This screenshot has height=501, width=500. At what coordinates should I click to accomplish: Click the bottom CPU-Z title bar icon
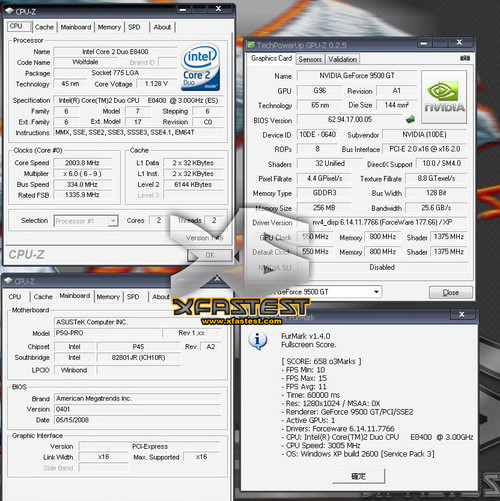[8, 281]
